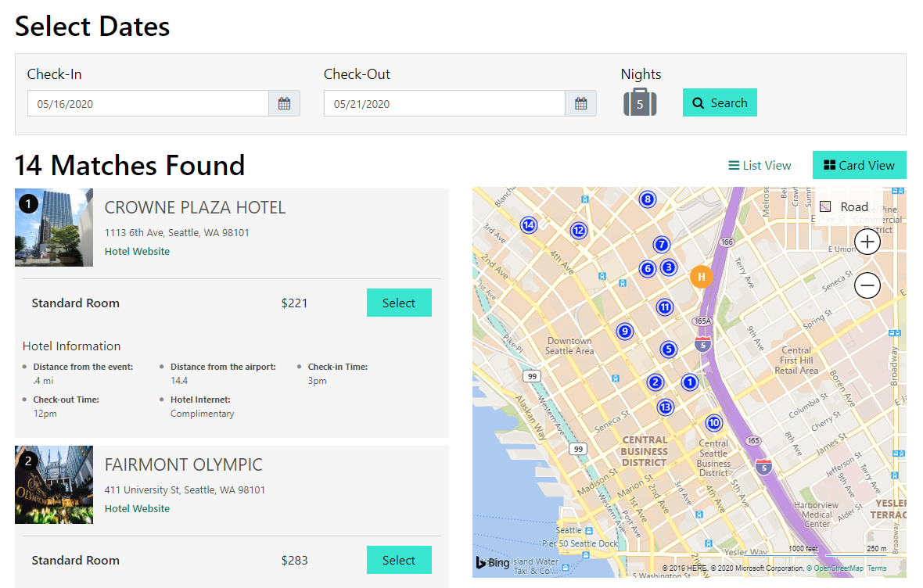Screen dimensions: 923x588
Task: Click map pin number 6
Action: tap(648, 269)
